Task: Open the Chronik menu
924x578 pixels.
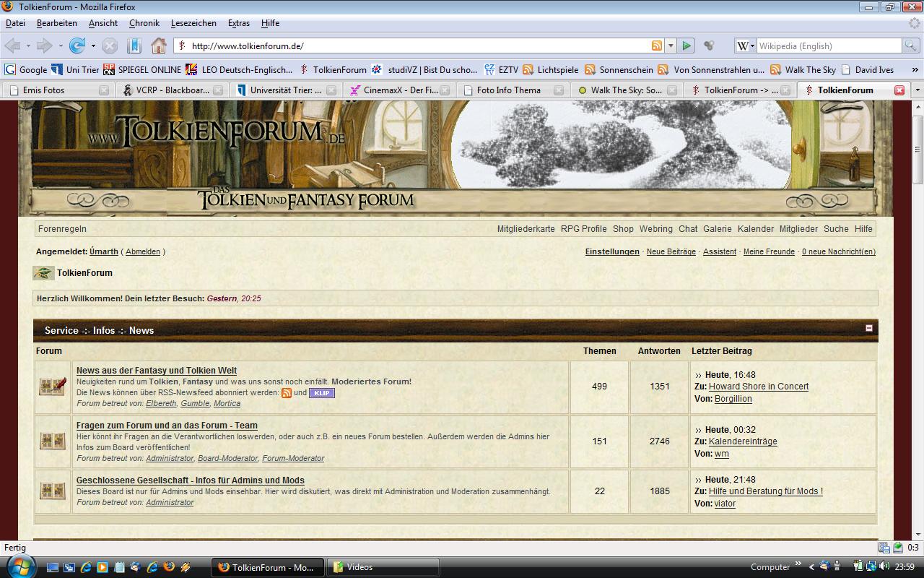Action: 144,23
